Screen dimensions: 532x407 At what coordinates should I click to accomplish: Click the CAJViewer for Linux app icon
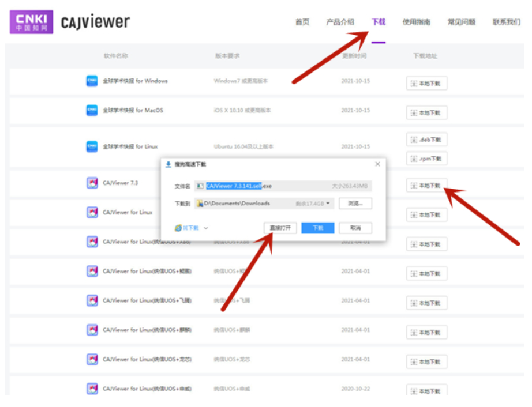coord(92,212)
